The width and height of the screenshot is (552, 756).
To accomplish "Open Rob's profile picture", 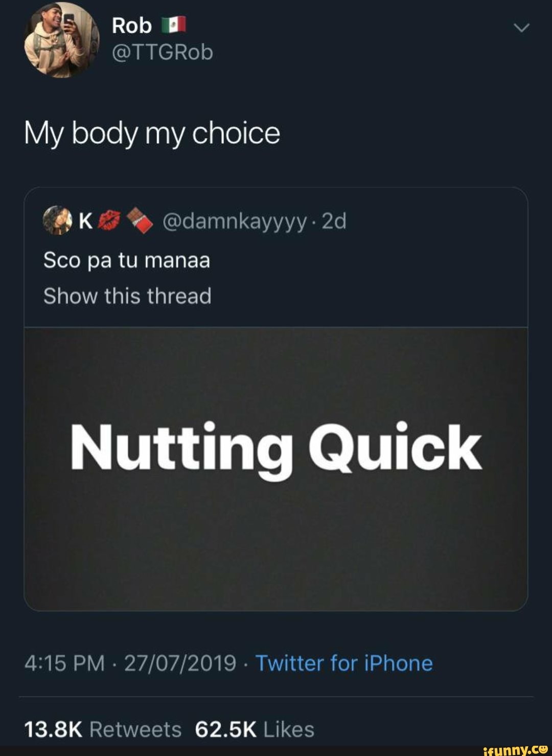I will (x=61, y=40).
